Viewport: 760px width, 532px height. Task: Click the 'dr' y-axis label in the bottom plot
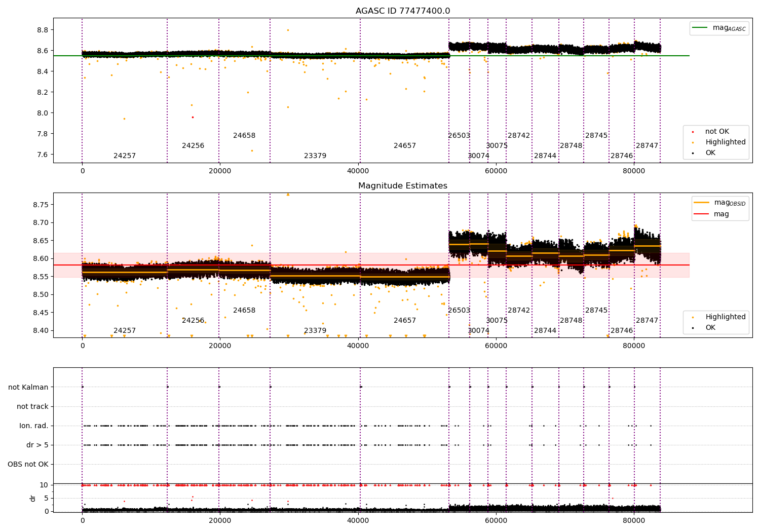33,498
